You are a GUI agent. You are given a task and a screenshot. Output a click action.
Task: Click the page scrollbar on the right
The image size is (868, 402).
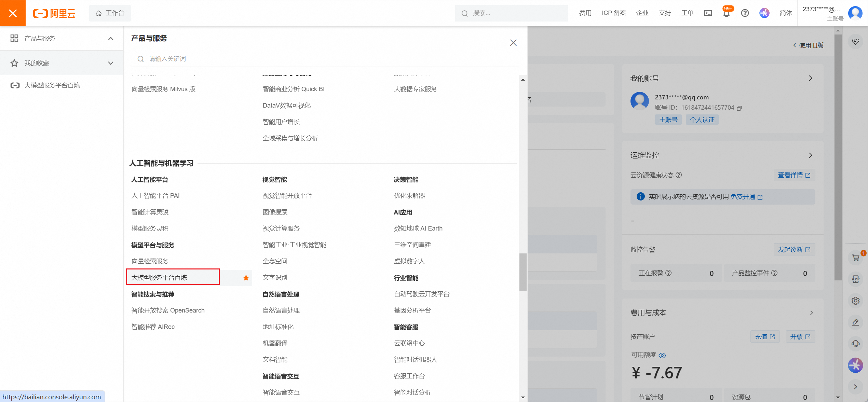pyautogui.click(x=838, y=157)
